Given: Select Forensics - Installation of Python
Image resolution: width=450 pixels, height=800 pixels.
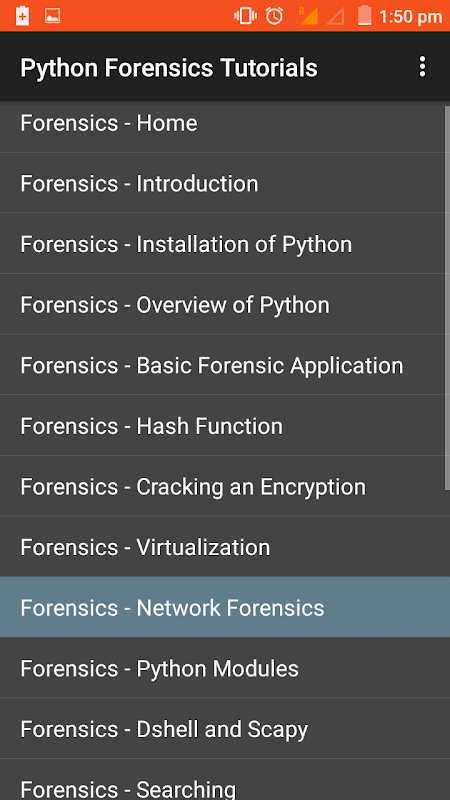Looking at the screenshot, I should pyautogui.click(x=222, y=243).
